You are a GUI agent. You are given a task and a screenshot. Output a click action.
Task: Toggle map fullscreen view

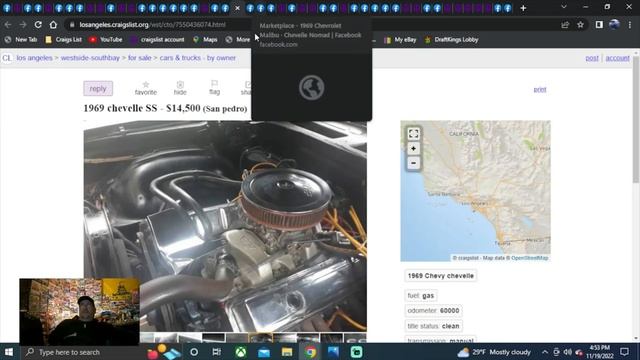point(413,133)
